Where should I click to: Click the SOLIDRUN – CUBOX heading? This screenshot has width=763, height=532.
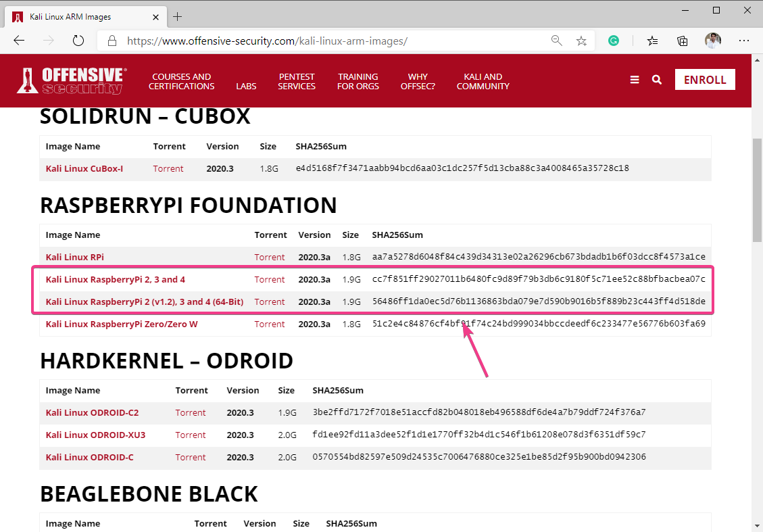click(145, 117)
